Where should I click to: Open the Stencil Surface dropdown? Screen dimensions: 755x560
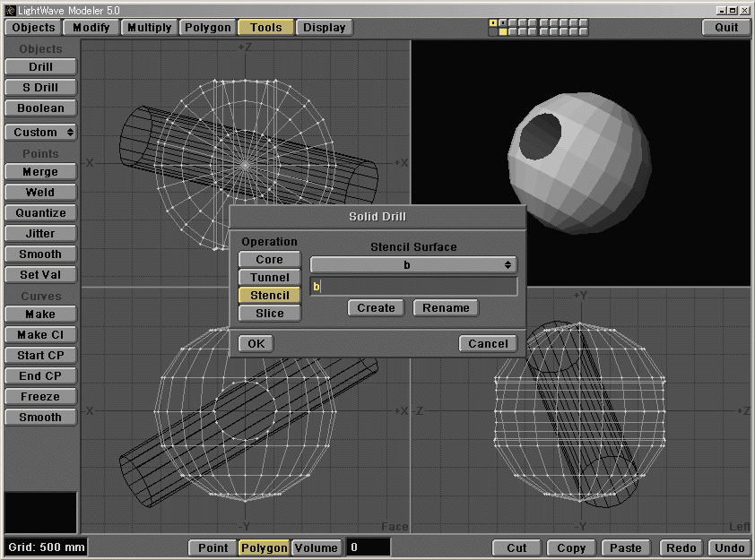413,264
